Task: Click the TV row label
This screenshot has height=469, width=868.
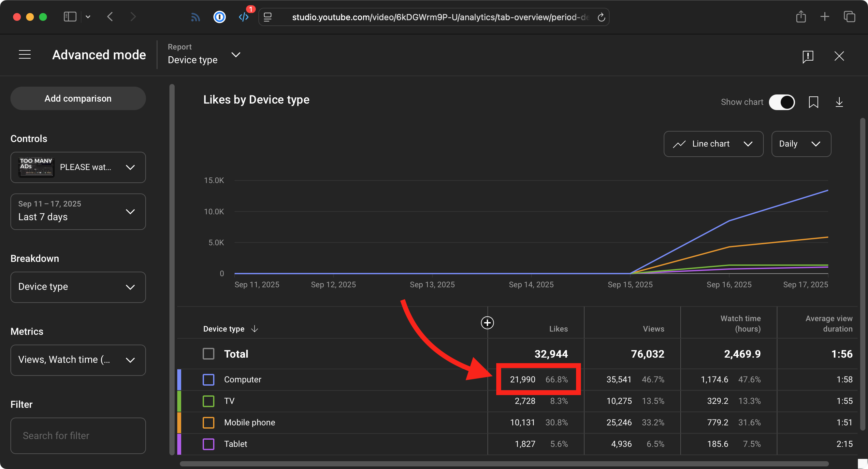Action: pyautogui.click(x=229, y=401)
